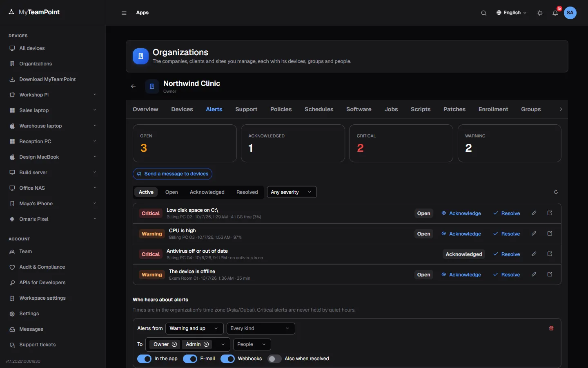Click the search magnifier icon

[x=483, y=13]
